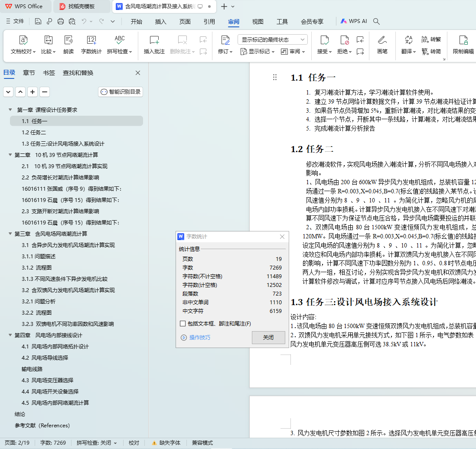Run 拼写检查 spell check

coord(120,45)
